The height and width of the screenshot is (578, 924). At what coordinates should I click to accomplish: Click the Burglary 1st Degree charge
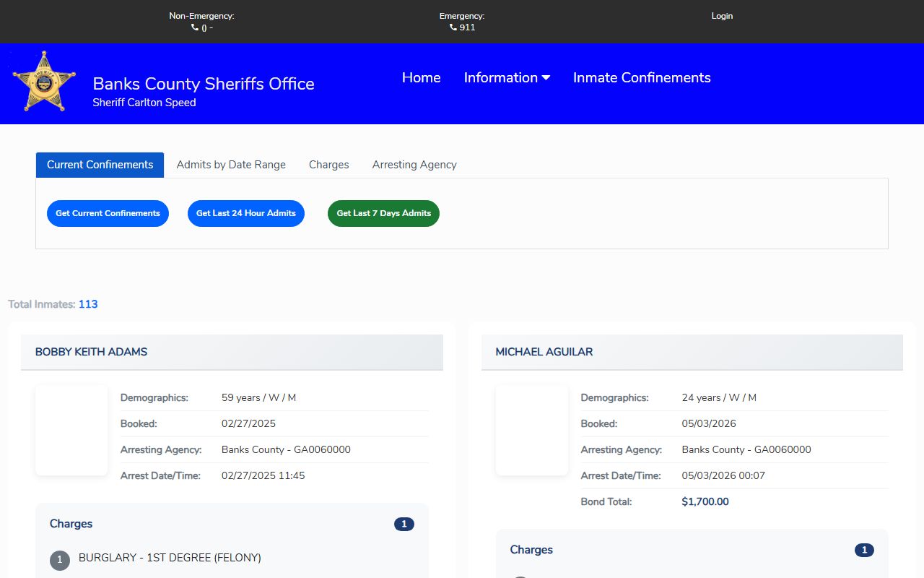170,558
